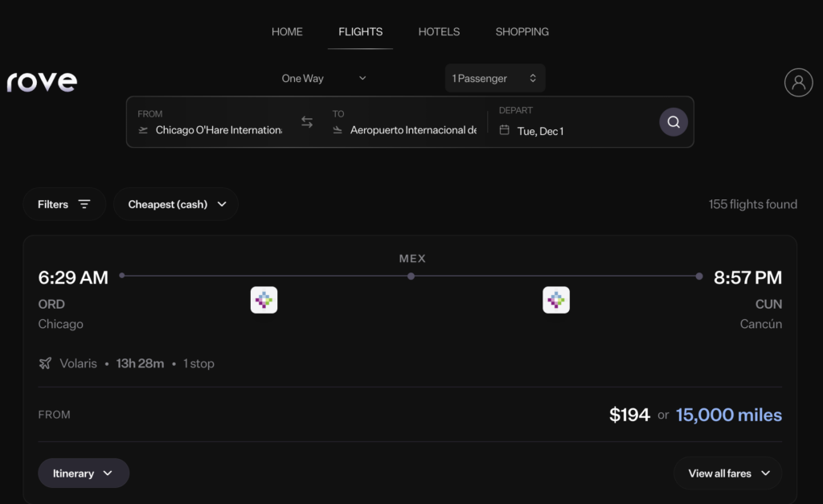Click the MEX stopover label
Viewport: 823px width, 504px height.
[x=412, y=258]
